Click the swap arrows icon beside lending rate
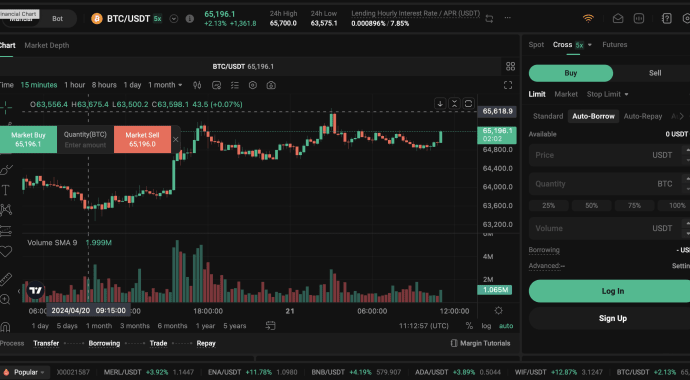 coord(489,18)
